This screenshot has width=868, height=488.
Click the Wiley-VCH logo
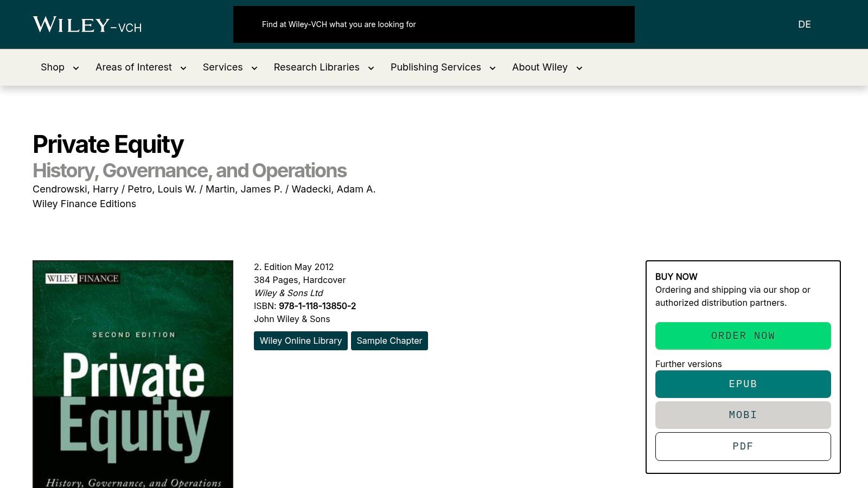[87, 24]
